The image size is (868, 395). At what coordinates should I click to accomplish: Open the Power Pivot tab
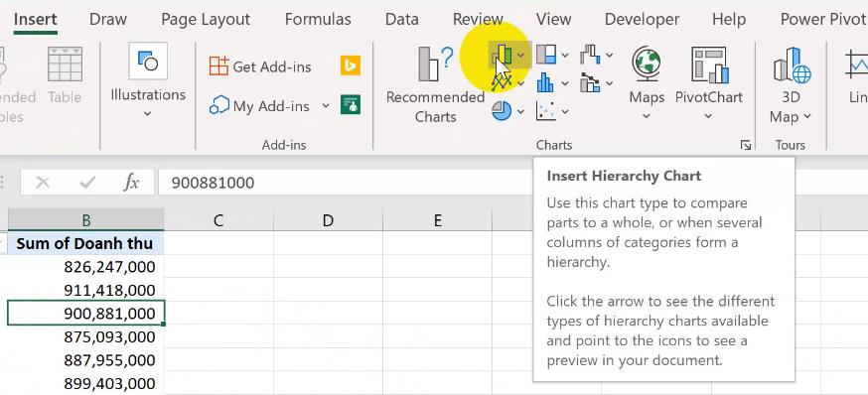pyautogui.click(x=823, y=20)
